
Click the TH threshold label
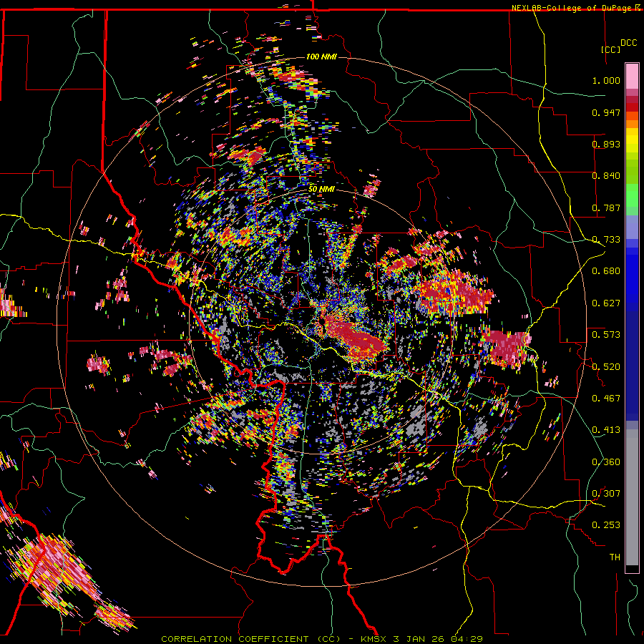coord(615,557)
